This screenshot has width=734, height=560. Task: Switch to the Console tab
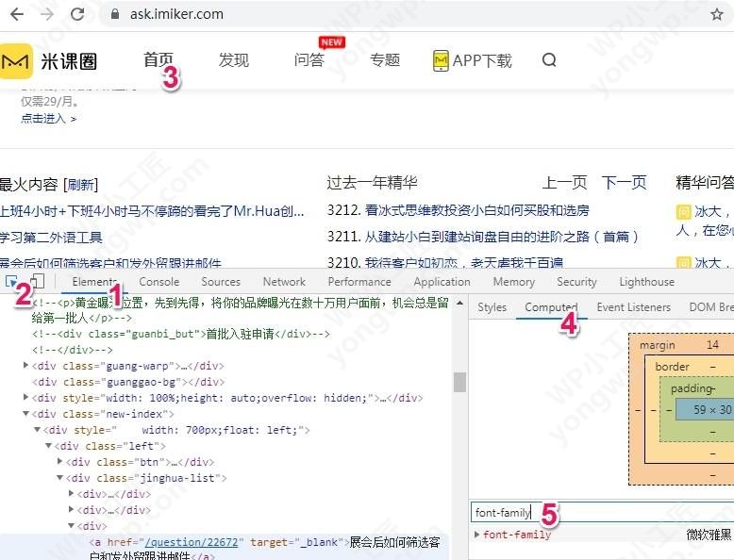point(158,281)
